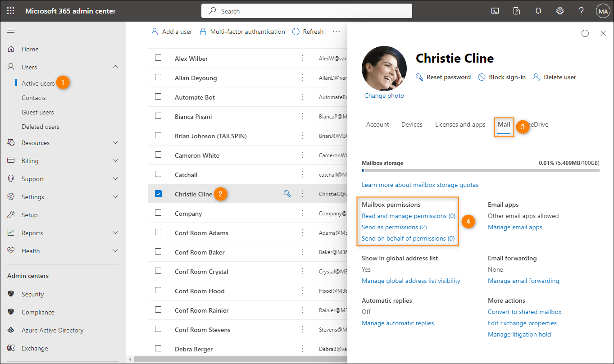Image resolution: width=614 pixels, height=364 pixels.
Task: Open Active users in sidebar
Action: (x=38, y=83)
